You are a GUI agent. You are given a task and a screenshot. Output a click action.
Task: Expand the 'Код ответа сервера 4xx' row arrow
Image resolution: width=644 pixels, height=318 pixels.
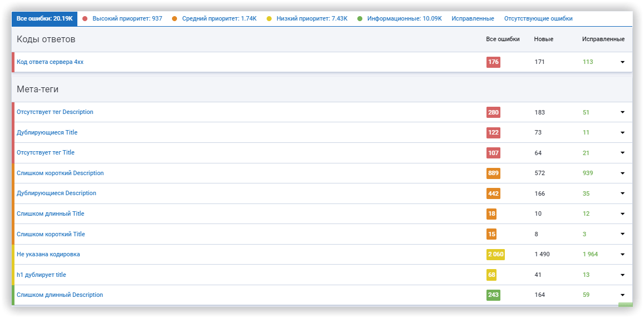[622, 62]
